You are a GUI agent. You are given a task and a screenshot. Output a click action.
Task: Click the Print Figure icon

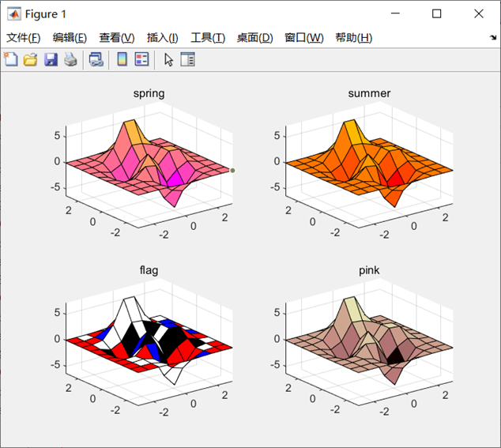70,60
